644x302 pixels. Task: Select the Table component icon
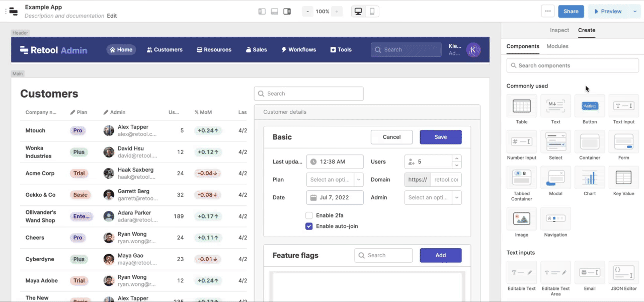coord(522,106)
